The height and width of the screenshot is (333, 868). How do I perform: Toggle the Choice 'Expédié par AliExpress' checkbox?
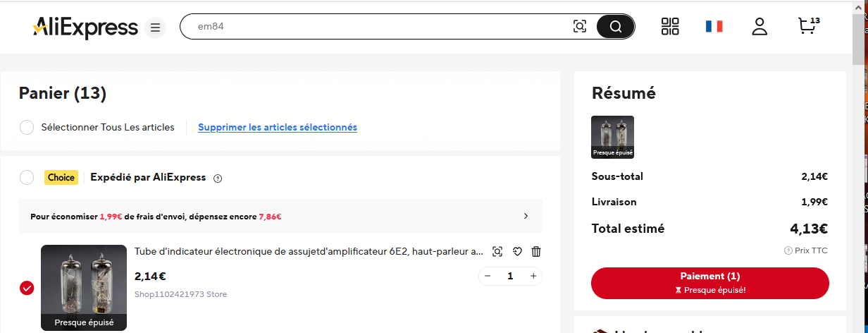27,177
